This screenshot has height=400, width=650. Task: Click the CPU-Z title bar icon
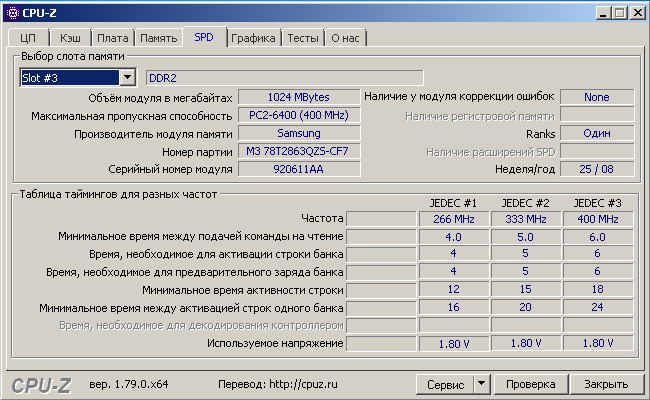[x=13, y=13]
